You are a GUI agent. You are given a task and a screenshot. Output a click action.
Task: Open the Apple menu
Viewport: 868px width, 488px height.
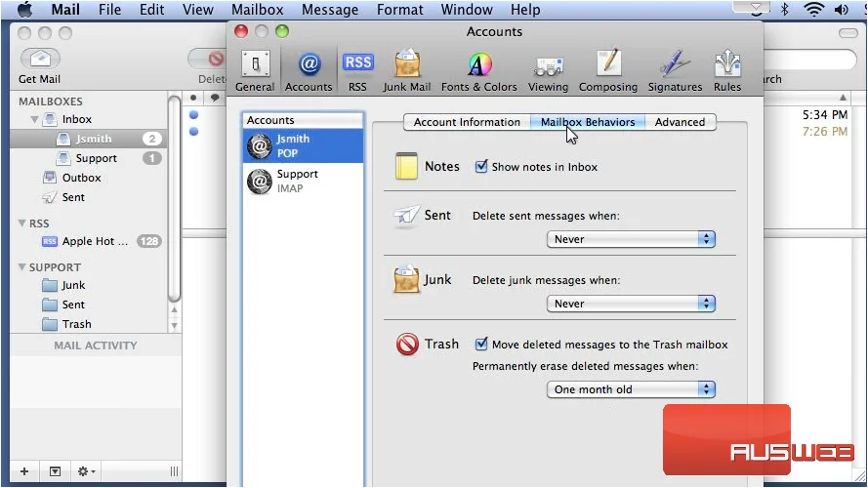coord(25,10)
